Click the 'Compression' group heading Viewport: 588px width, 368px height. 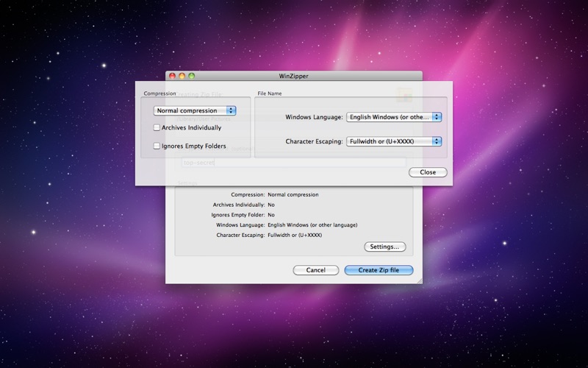(x=159, y=93)
